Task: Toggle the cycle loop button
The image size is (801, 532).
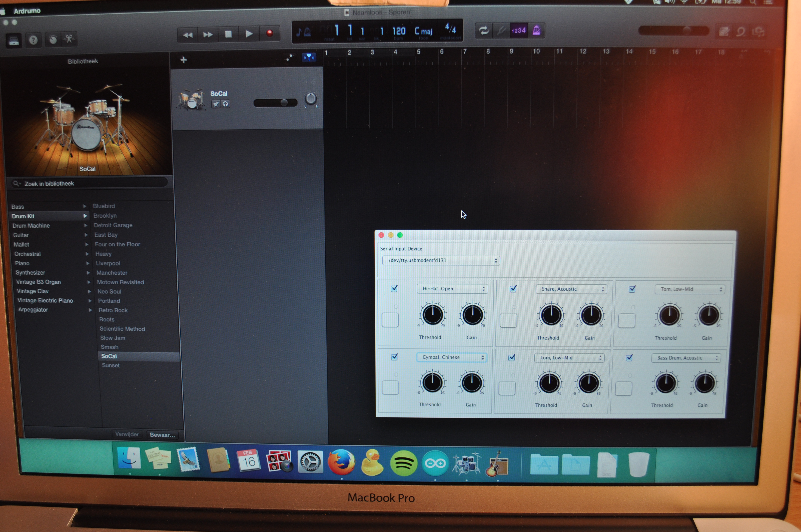Action: point(484,31)
